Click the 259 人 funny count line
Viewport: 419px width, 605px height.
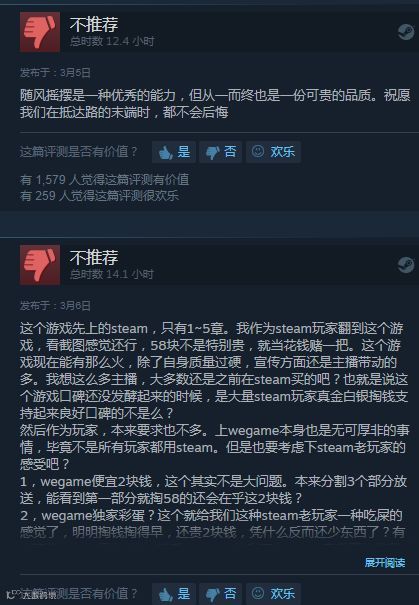(x=99, y=196)
